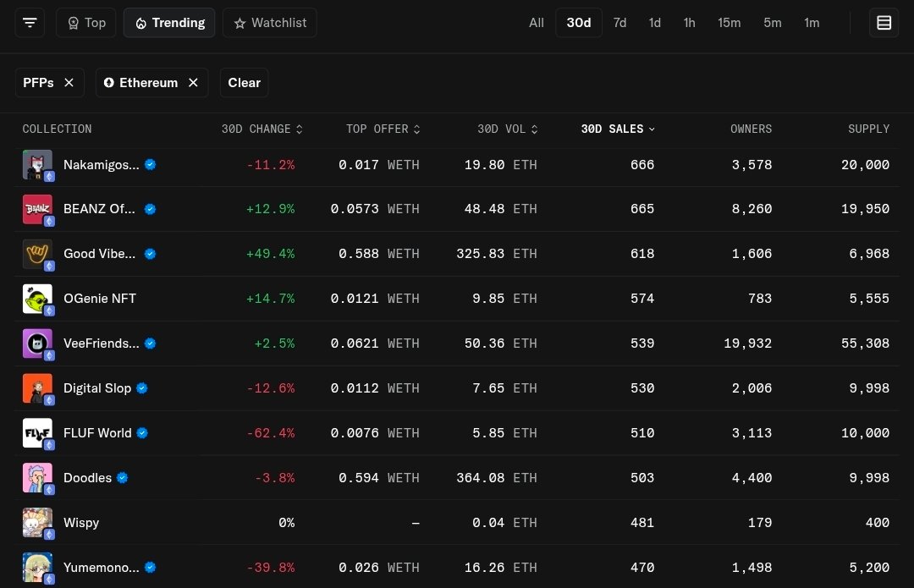Click OGenie 783 owners value

tap(760, 299)
